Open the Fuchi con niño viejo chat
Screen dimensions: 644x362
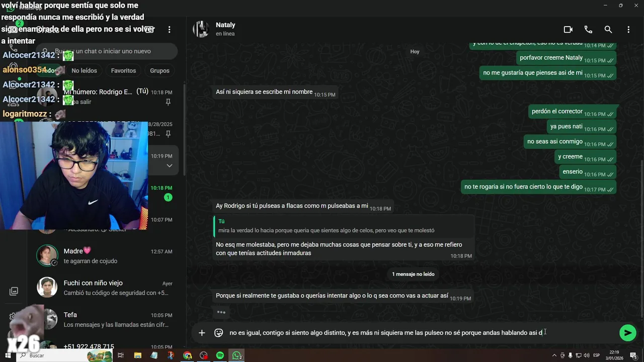[105, 288]
